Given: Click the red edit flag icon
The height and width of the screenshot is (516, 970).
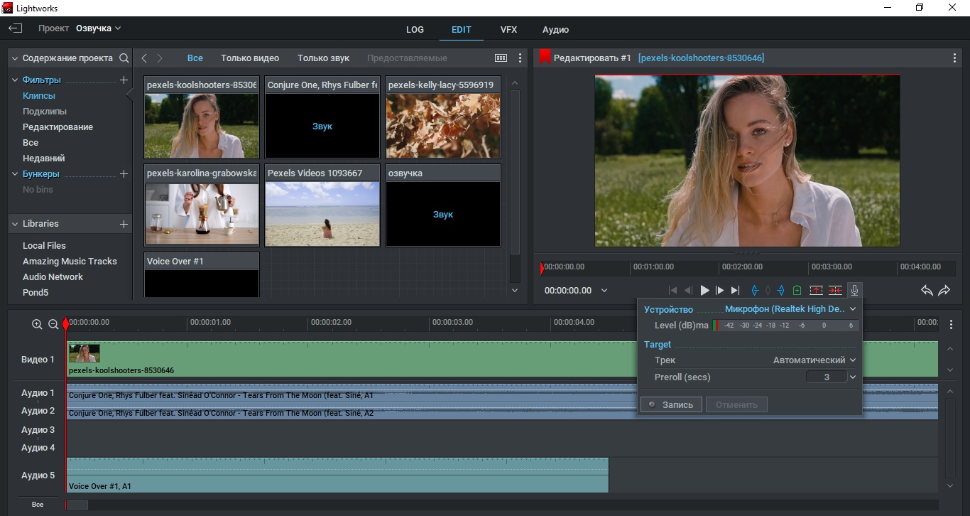Looking at the screenshot, I should (544, 57).
